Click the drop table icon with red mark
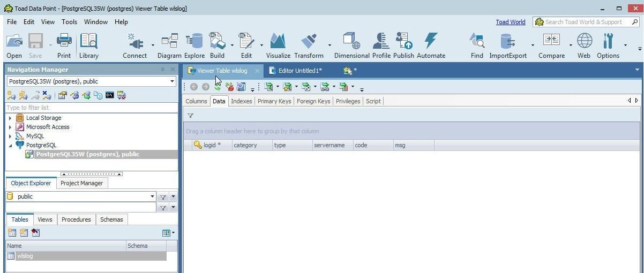Viewport: 644px width, 273px height. click(35, 233)
